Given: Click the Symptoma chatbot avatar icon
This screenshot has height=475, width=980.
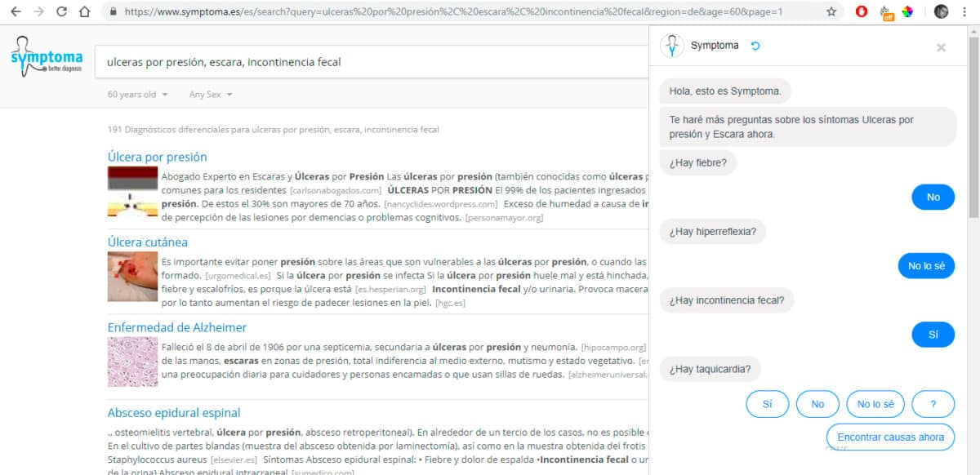Looking at the screenshot, I should (x=671, y=46).
